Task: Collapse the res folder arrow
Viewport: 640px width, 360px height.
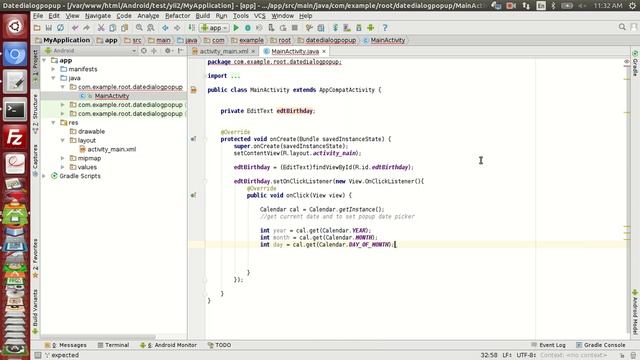Action: 53,122
